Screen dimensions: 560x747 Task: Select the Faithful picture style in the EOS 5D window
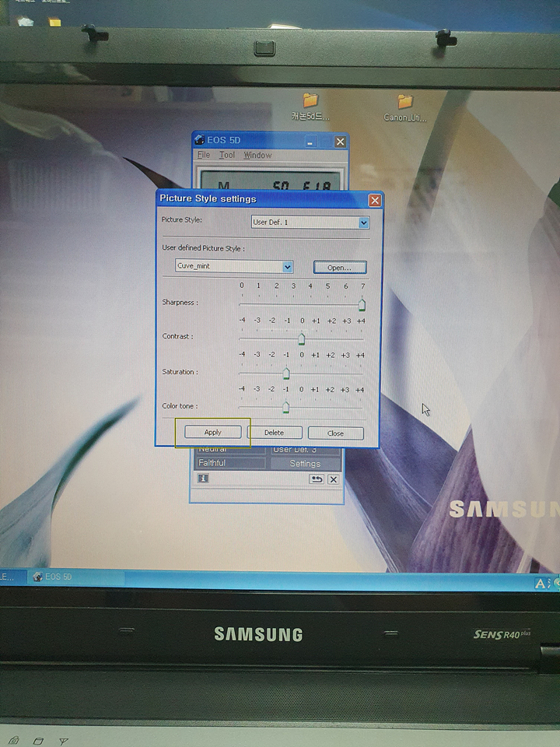[230, 462]
